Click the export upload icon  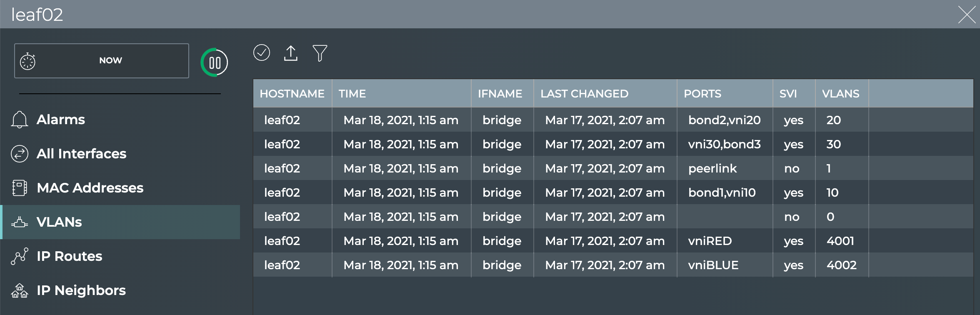[x=291, y=53]
